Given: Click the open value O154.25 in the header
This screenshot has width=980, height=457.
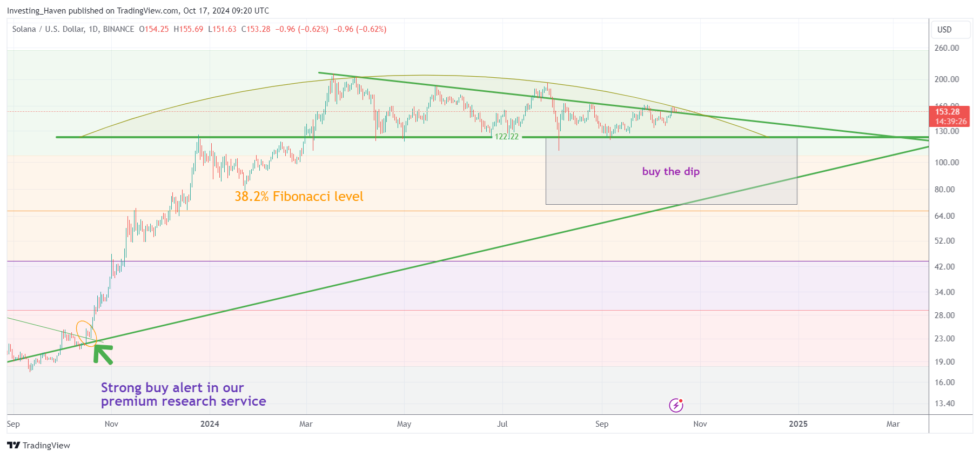Looking at the screenshot, I should point(154,29).
